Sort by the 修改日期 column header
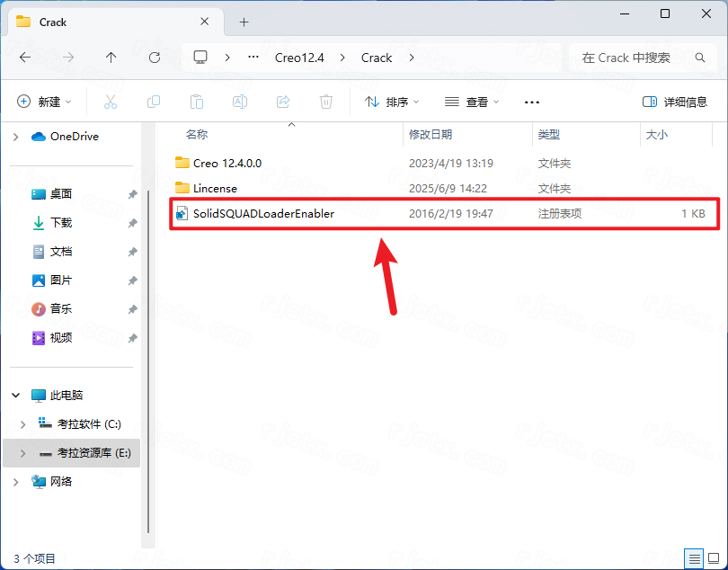Viewport: 728px width, 570px height. (431, 134)
